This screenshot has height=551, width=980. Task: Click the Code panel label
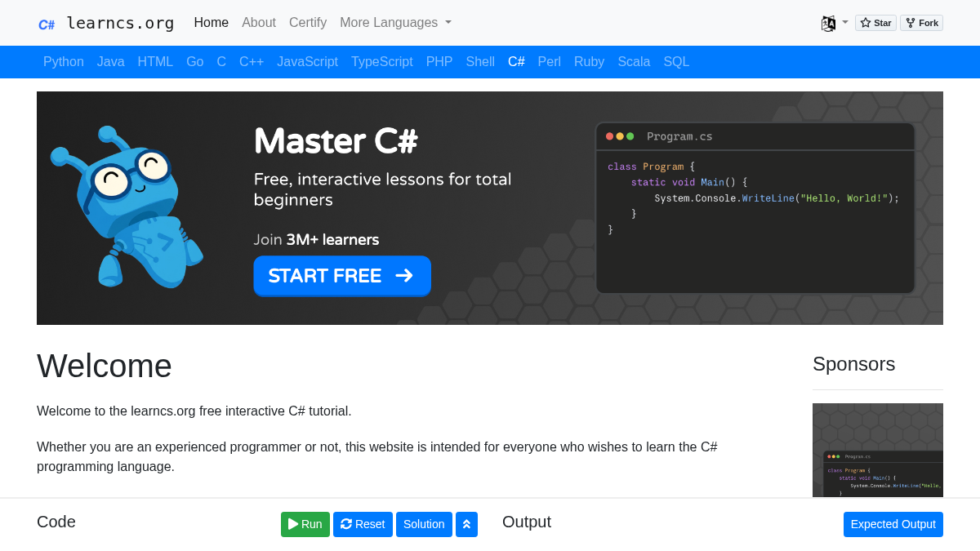[x=56, y=522]
